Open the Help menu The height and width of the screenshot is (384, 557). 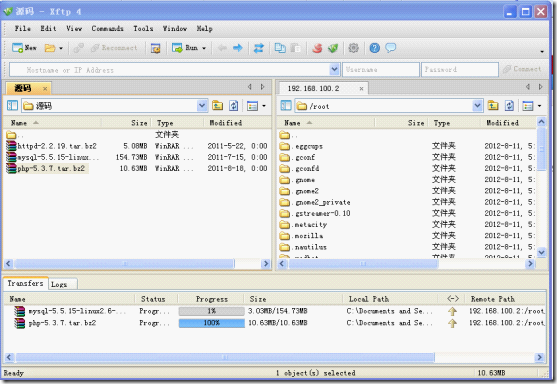(x=204, y=28)
